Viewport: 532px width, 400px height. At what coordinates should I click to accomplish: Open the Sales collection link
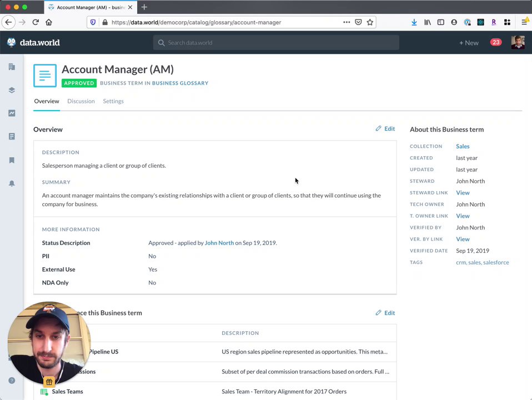463,146
